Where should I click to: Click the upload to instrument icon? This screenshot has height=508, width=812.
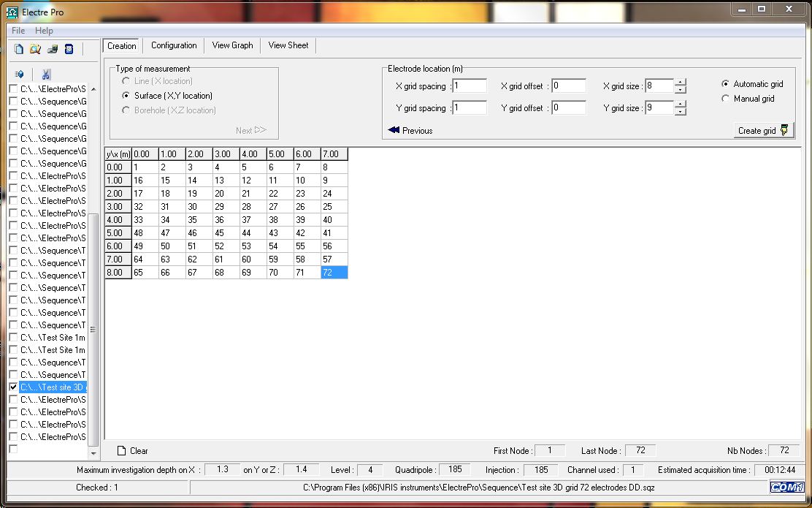[53, 49]
